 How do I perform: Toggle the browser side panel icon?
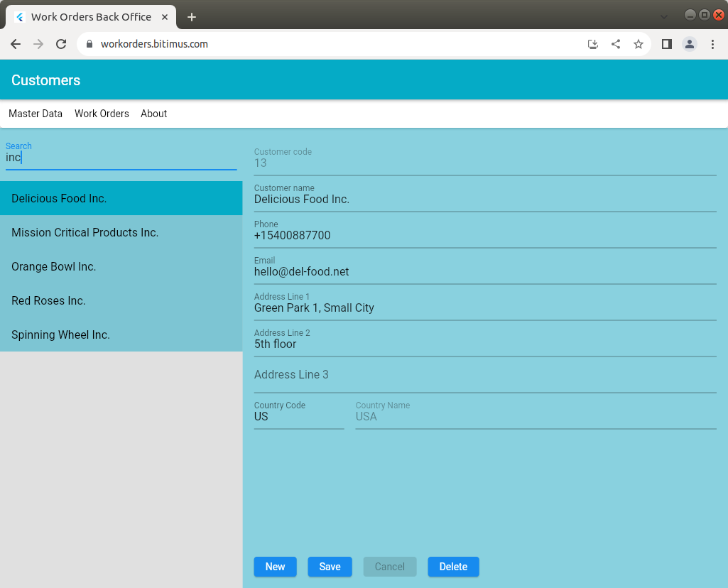666,44
